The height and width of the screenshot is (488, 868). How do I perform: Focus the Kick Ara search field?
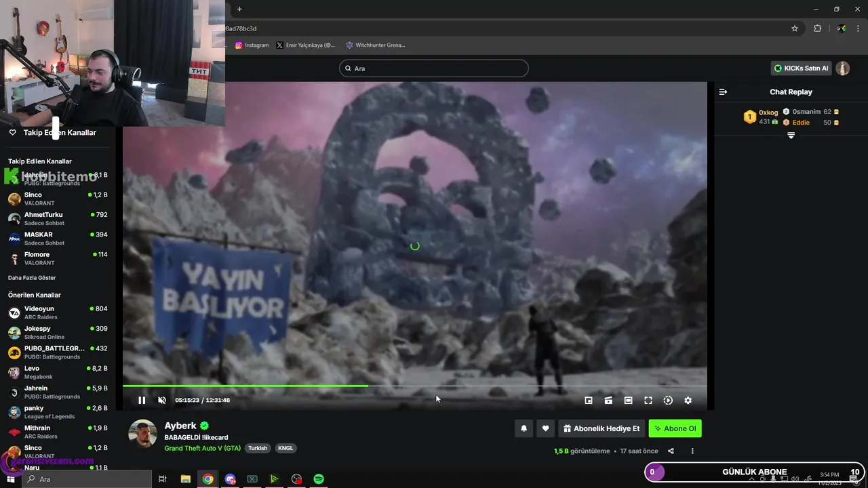tap(434, 68)
